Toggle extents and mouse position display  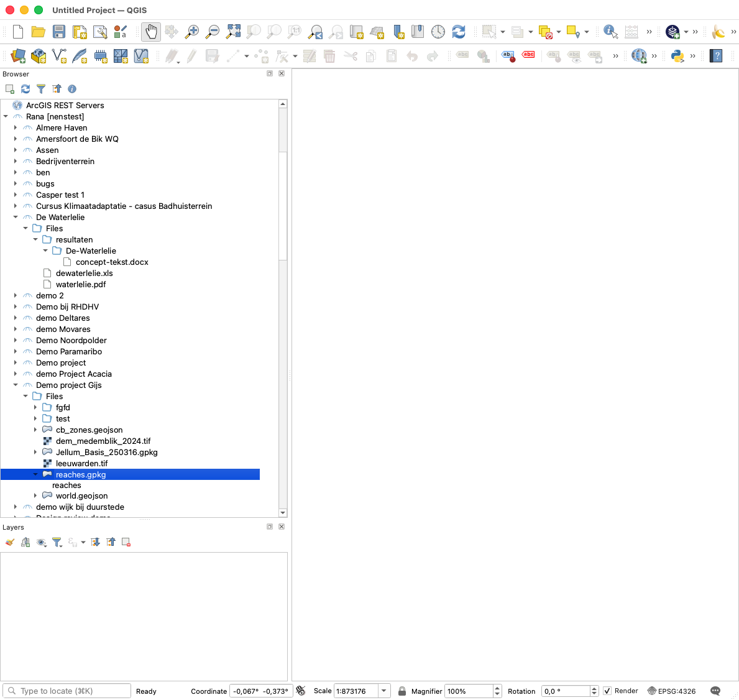301,691
